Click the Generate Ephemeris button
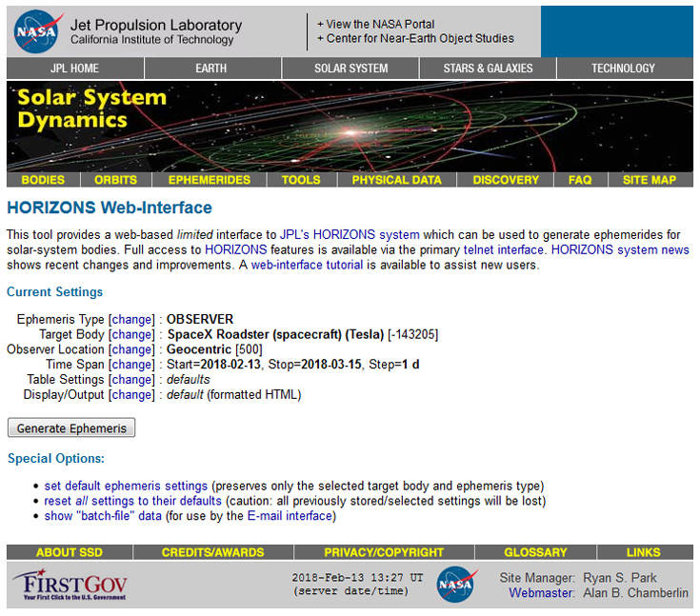 [71, 428]
